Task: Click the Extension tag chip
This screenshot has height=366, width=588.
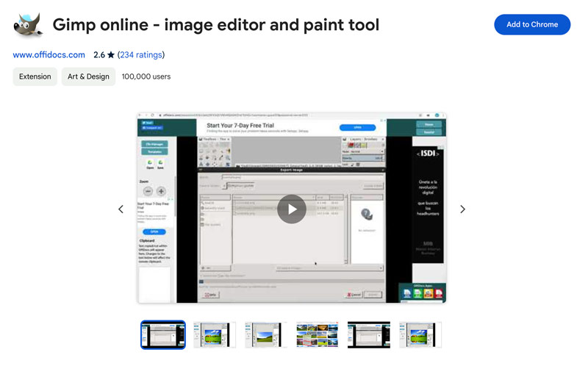Action: (x=35, y=76)
